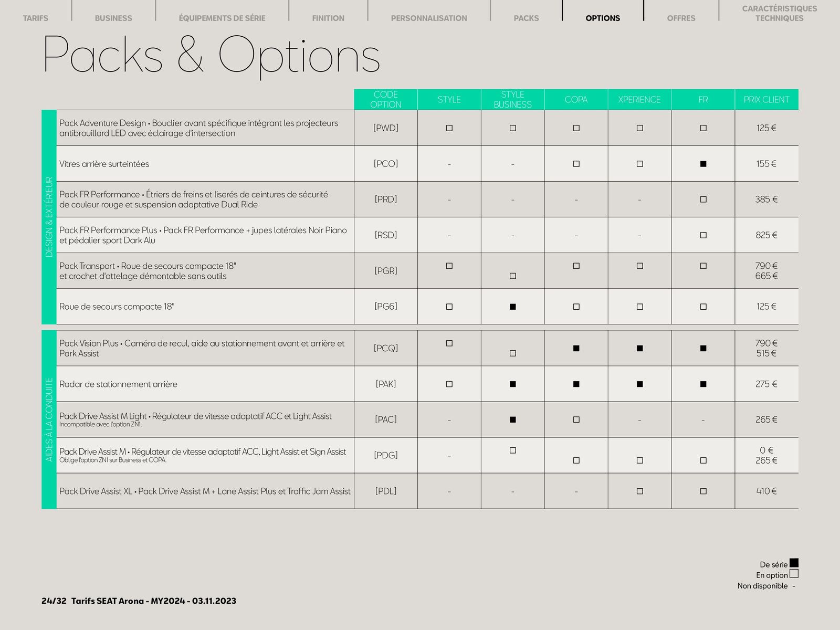
Task: Click the Vitres arrière surteintées row label
Action: [x=104, y=164]
